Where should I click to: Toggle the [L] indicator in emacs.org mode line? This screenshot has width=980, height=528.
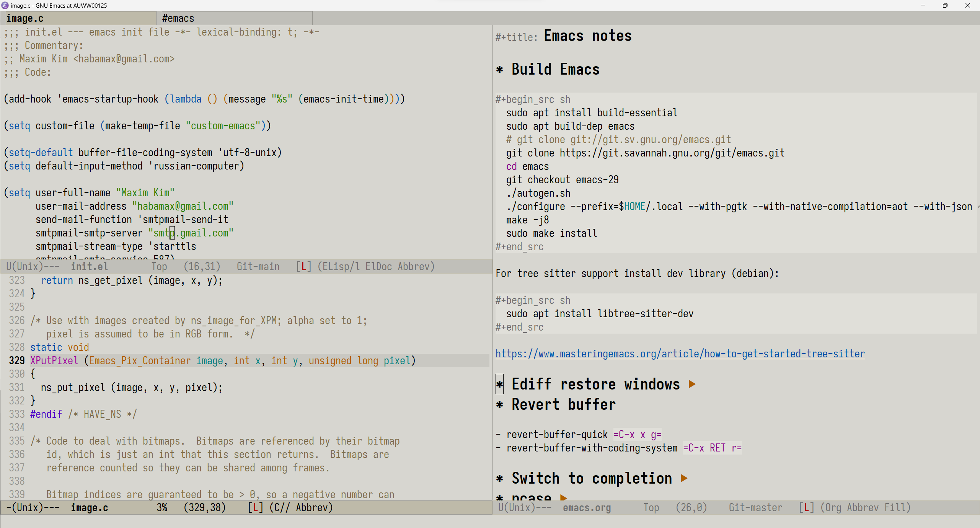pyautogui.click(x=806, y=508)
